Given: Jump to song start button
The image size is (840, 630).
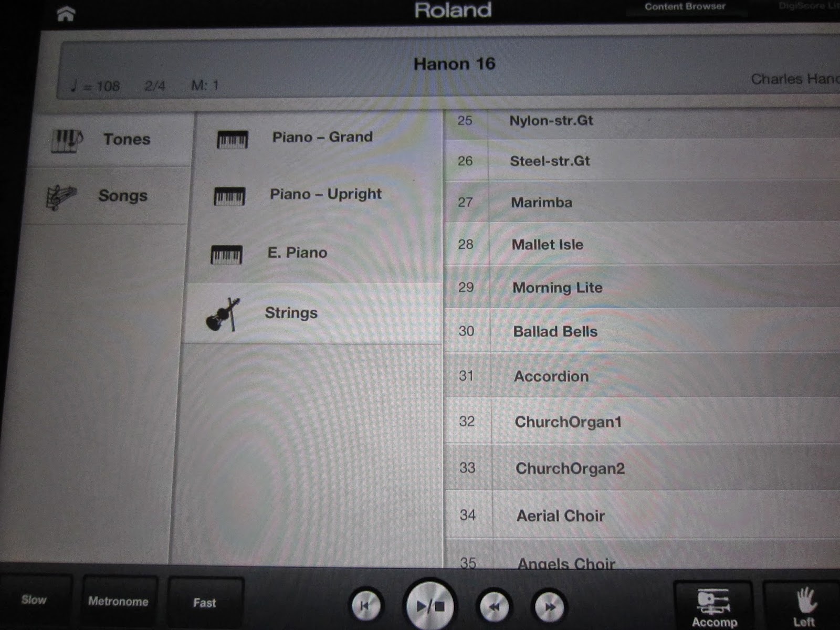Looking at the screenshot, I should [365, 606].
